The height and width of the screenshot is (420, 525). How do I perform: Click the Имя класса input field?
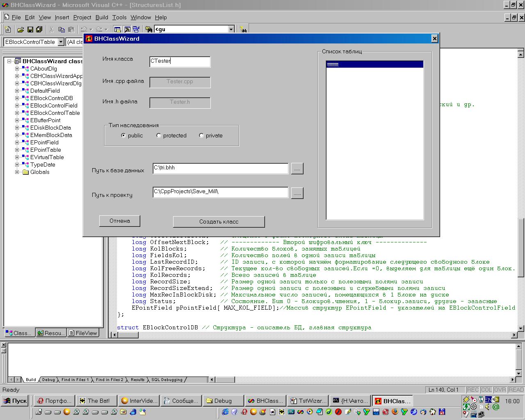pos(180,62)
